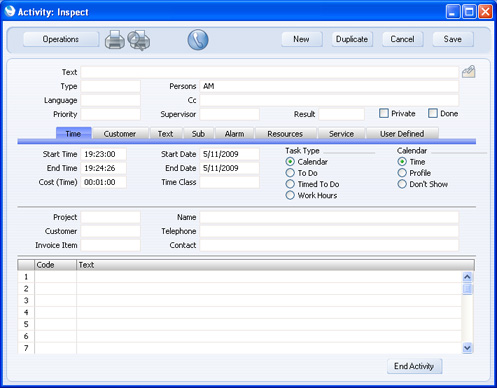497x388 pixels.
Task: Focus the Contact field
Action: pos(329,245)
